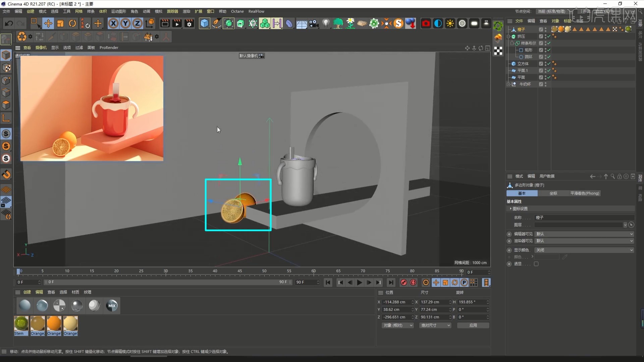Open the Octane menu
The height and width of the screenshot is (362, 644).
(x=237, y=11)
